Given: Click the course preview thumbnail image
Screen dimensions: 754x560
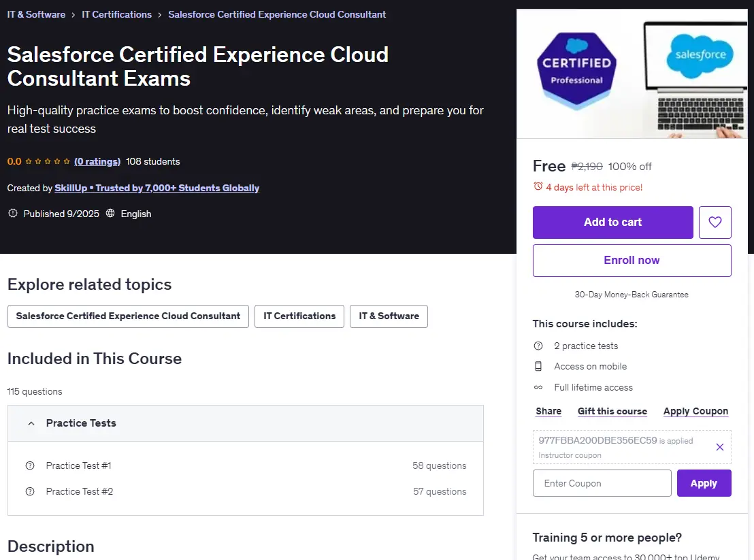Looking at the screenshot, I should pyautogui.click(x=632, y=74).
